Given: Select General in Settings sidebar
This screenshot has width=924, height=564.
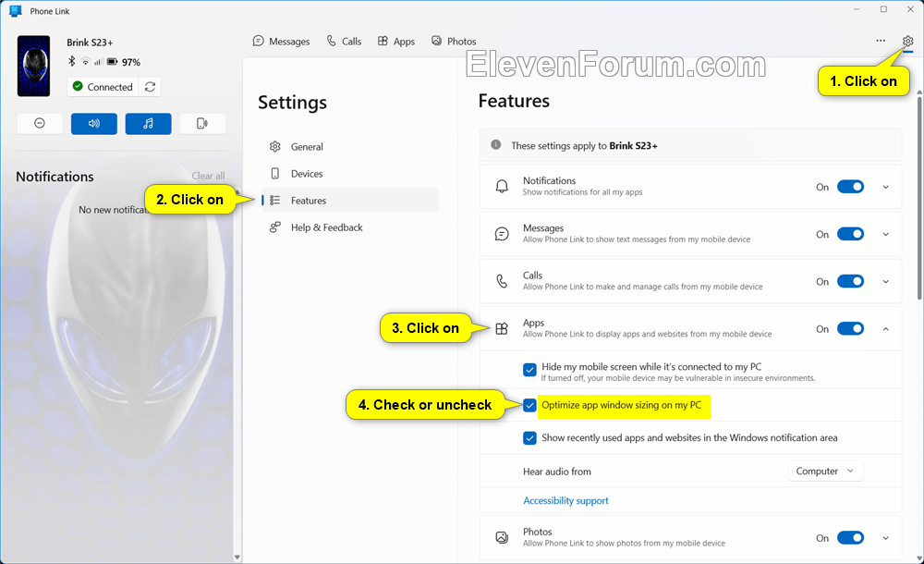Looking at the screenshot, I should tap(350, 146).
